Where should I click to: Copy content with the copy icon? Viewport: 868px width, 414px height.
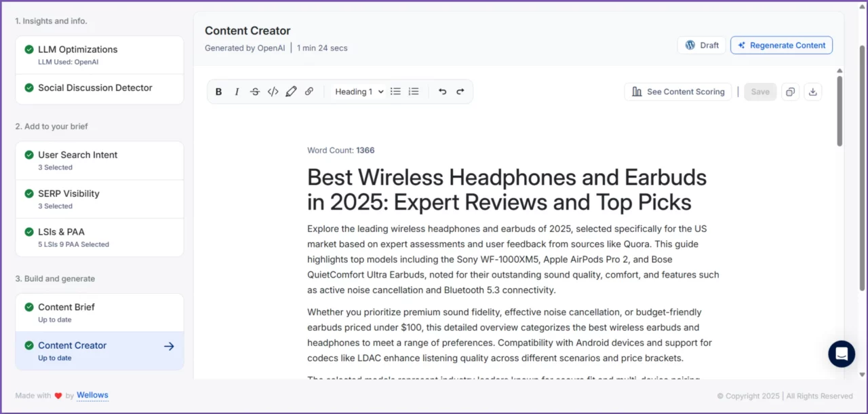point(790,92)
